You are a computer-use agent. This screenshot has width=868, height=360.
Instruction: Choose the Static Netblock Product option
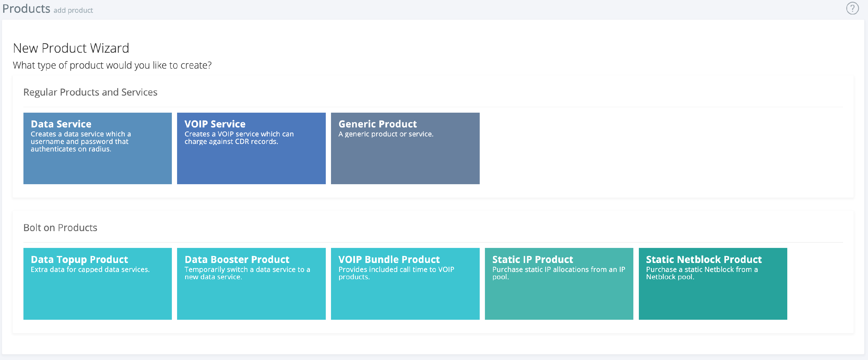[x=712, y=284]
